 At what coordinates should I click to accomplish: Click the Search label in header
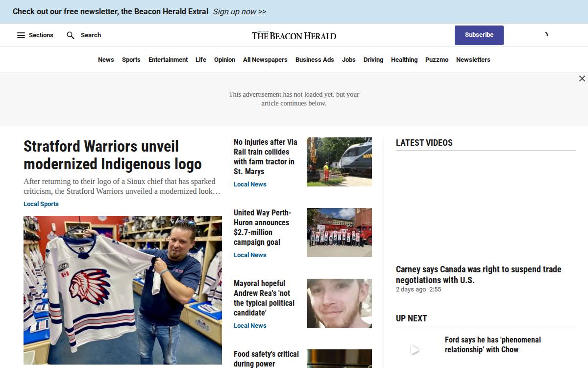tap(91, 35)
